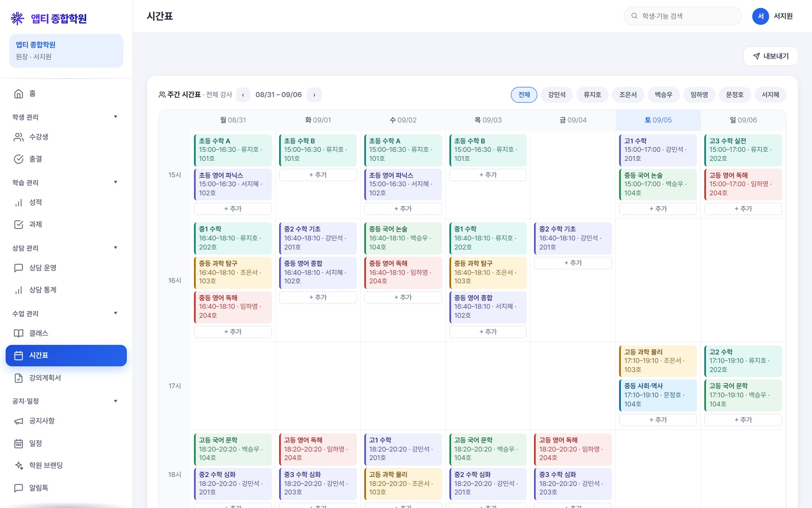The height and width of the screenshot is (508, 812).
Task: Select the 성적 bar chart icon
Action: pos(18,202)
